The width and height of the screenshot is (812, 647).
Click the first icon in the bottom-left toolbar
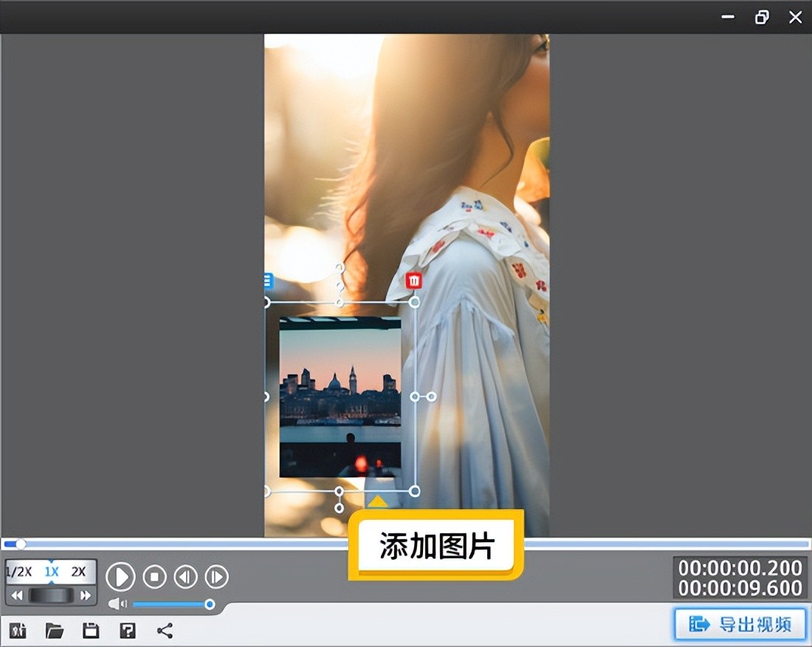(x=18, y=630)
